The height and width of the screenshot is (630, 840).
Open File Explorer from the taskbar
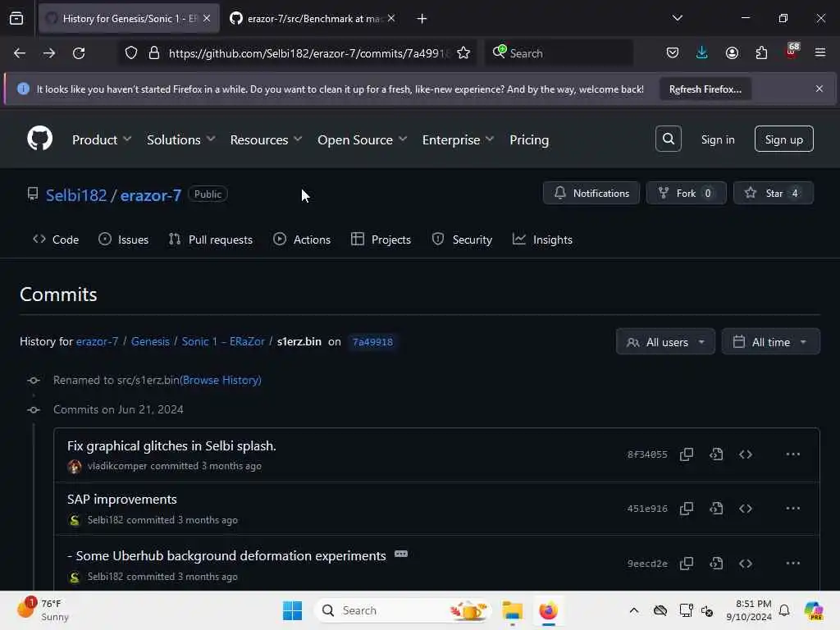coord(512,610)
